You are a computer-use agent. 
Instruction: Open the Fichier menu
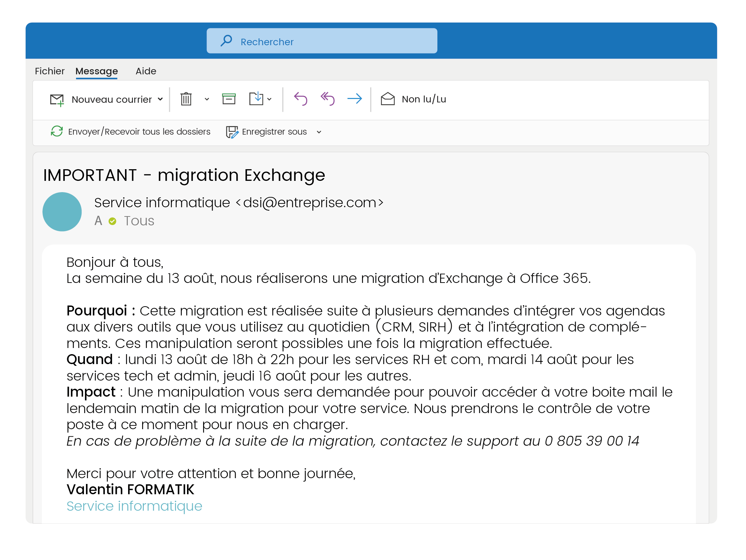50,71
